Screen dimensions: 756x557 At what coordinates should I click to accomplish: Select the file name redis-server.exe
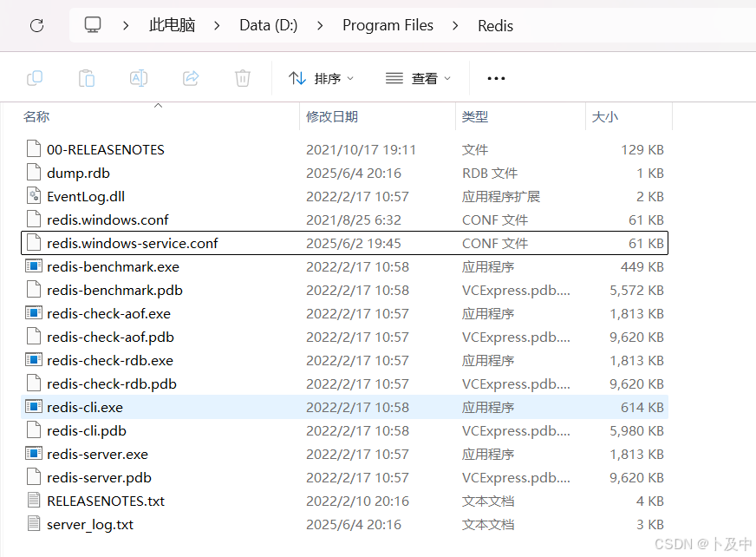click(97, 455)
